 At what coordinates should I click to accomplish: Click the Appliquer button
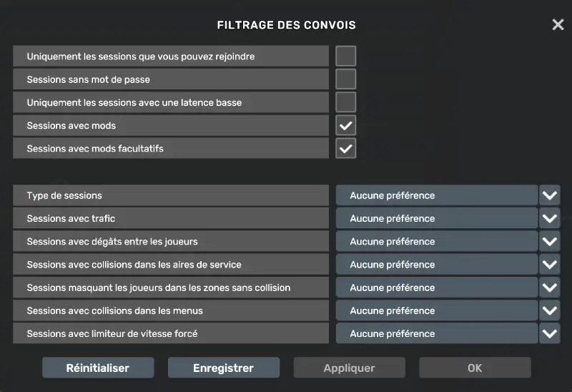pyautogui.click(x=349, y=368)
